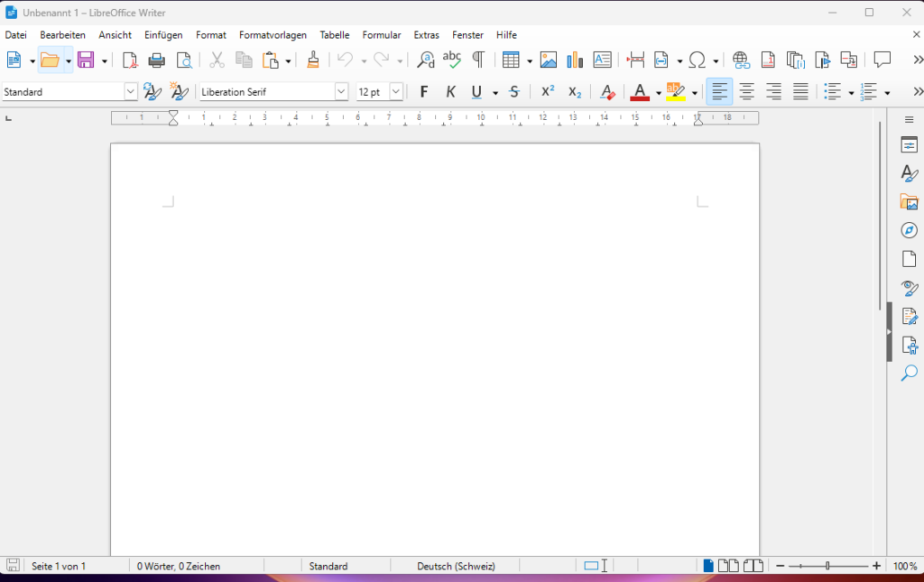The height and width of the screenshot is (582, 924).
Task: Save the document with the floppy icon
Action: (86, 60)
